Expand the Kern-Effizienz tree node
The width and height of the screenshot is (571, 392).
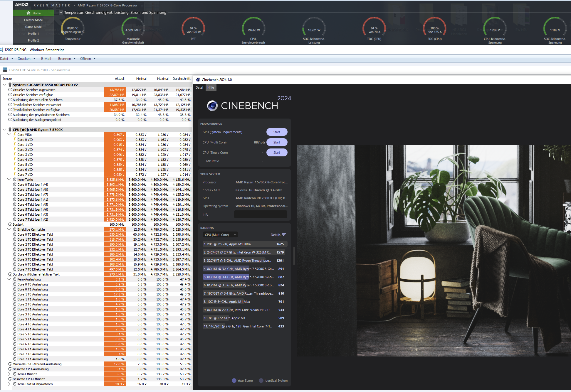[x=9, y=374]
